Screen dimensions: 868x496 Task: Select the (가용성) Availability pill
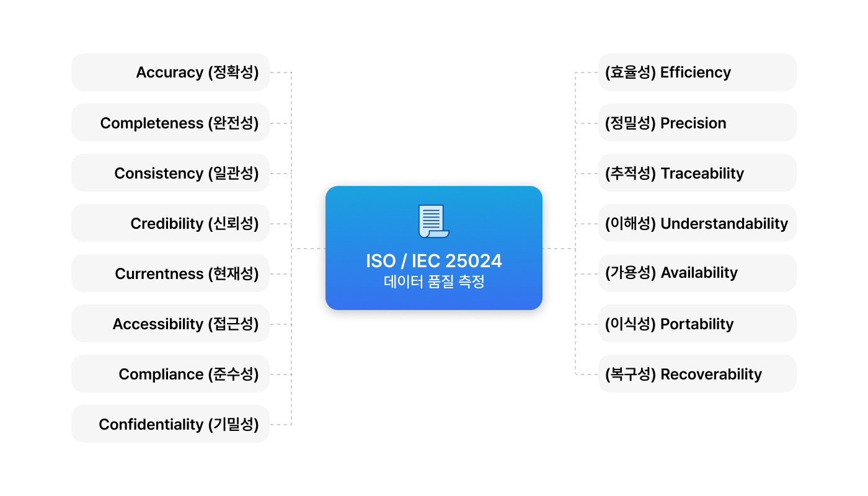(x=697, y=273)
